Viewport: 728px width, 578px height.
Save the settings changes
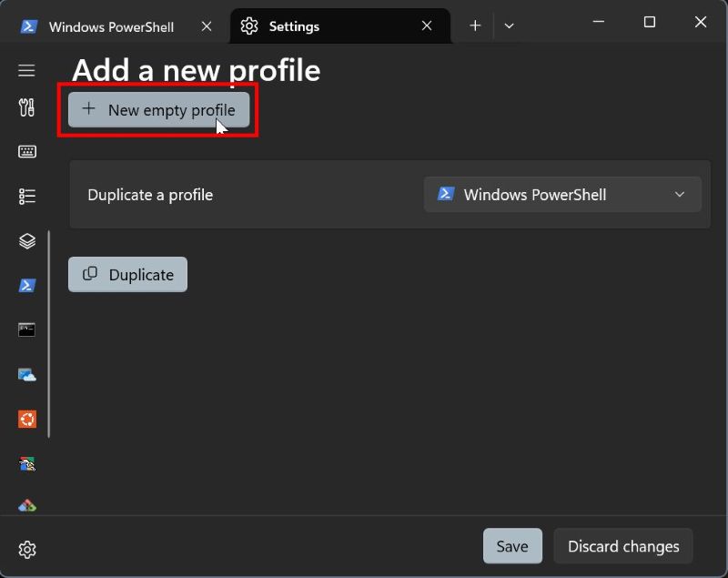pyautogui.click(x=512, y=546)
